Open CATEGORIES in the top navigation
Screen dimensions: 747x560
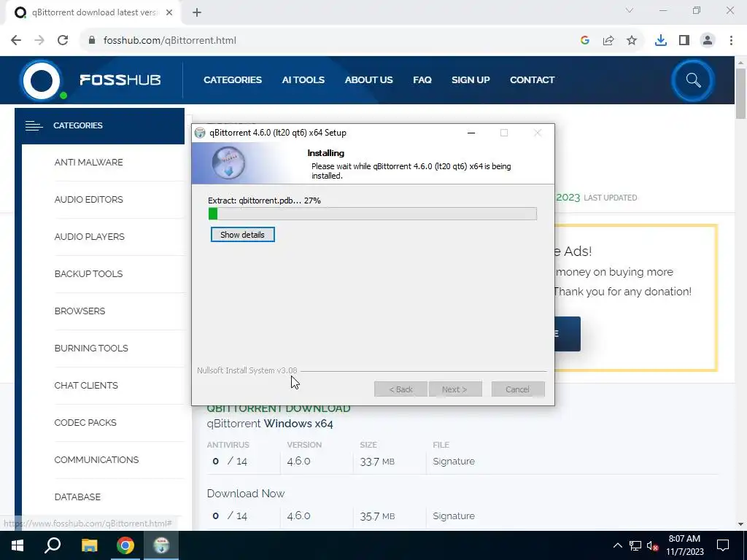tap(233, 80)
